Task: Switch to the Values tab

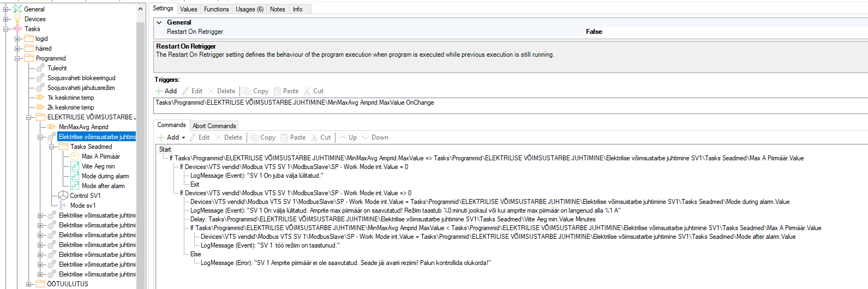Action: [x=188, y=9]
